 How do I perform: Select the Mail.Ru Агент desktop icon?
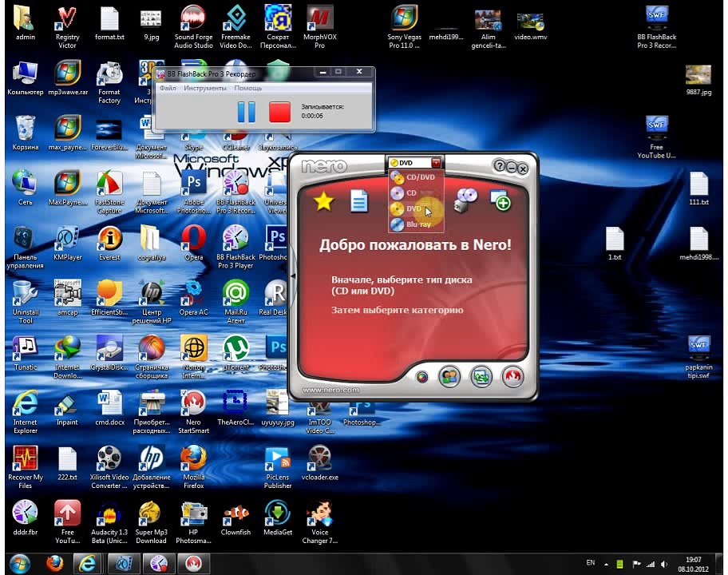(235, 303)
